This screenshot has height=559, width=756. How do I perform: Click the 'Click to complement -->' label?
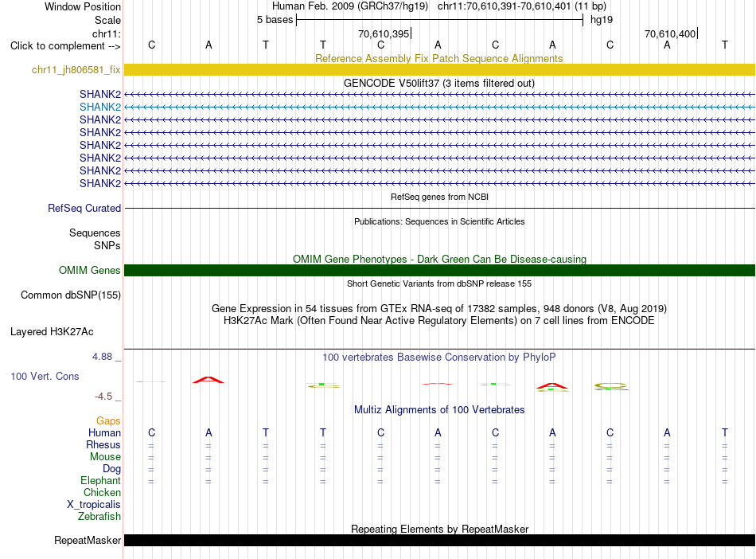65,46
